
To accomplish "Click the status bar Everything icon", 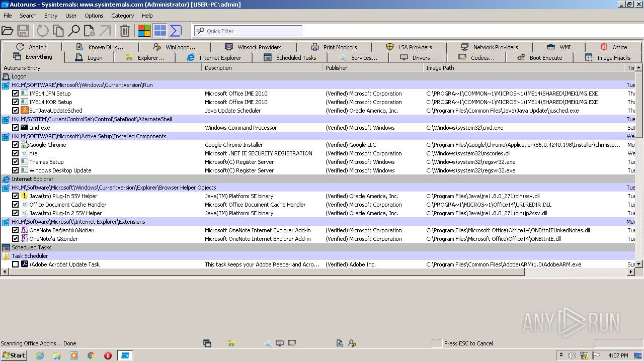I will coord(207,343).
